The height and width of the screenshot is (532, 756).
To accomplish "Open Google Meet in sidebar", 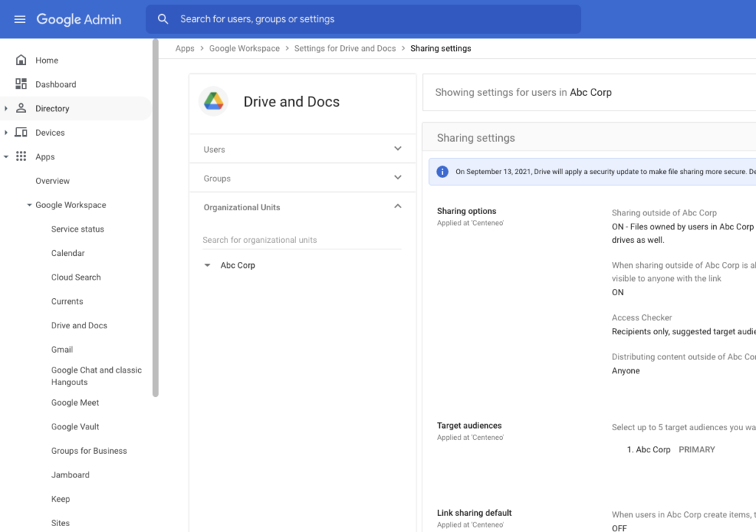I will pos(75,402).
